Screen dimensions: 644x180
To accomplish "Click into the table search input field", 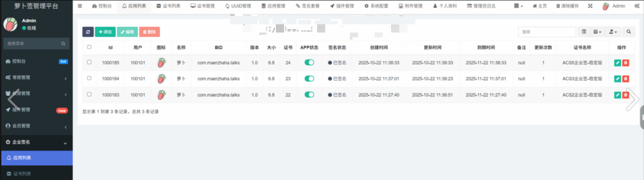I will point(547,32).
